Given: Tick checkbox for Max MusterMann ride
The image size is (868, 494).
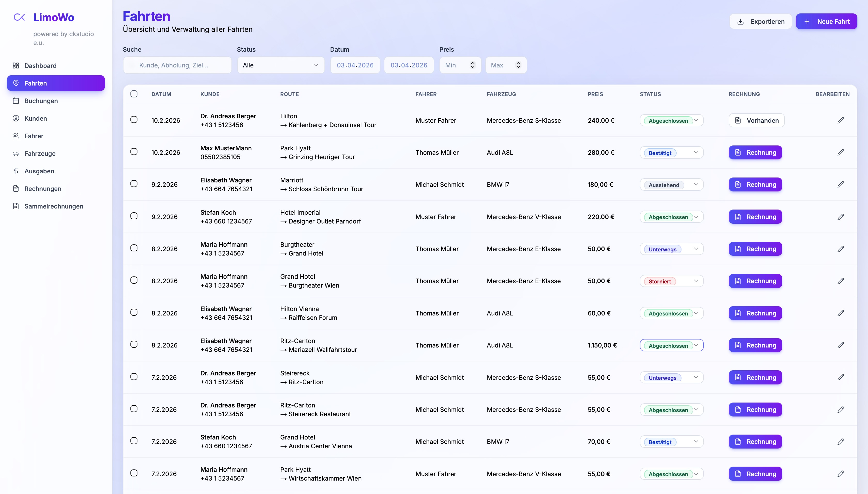Looking at the screenshot, I should pos(134,152).
